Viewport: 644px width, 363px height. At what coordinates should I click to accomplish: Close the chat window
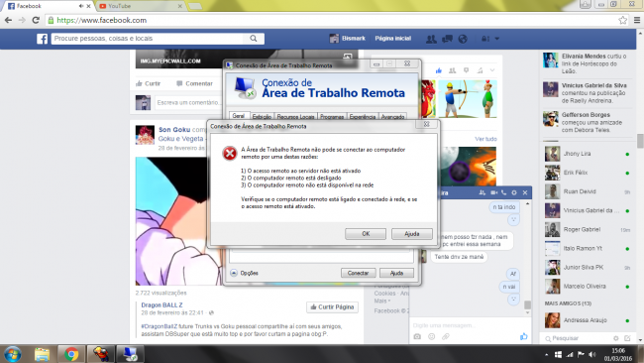pyautogui.click(x=525, y=192)
